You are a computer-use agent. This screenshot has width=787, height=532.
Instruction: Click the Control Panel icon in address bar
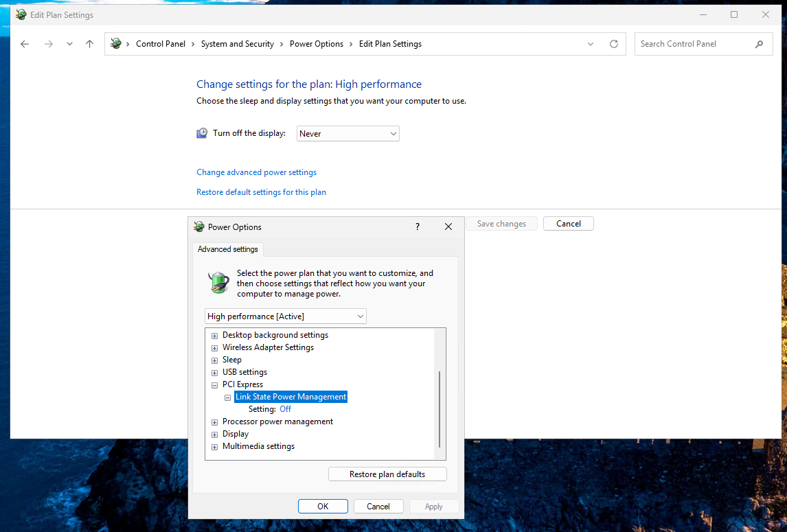[116, 44]
